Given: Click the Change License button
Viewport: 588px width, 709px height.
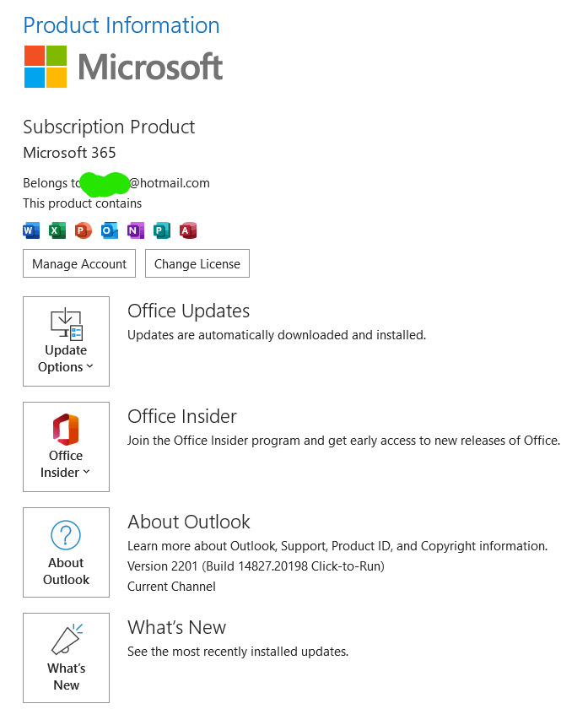Looking at the screenshot, I should point(197,263).
